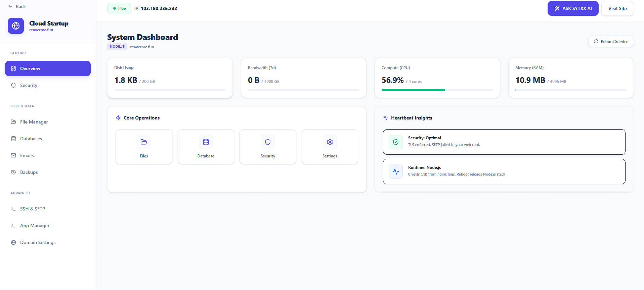Open File Manager from the sidebar
This screenshot has height=290, width=644.
click(x=48, y=122)
